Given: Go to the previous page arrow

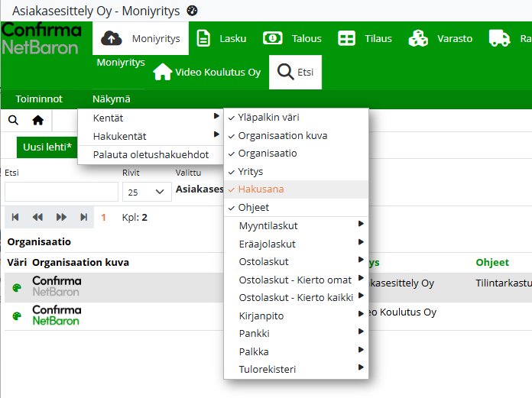Looking at the screenshot, I should pyautogui.click(x=37, y=217).
